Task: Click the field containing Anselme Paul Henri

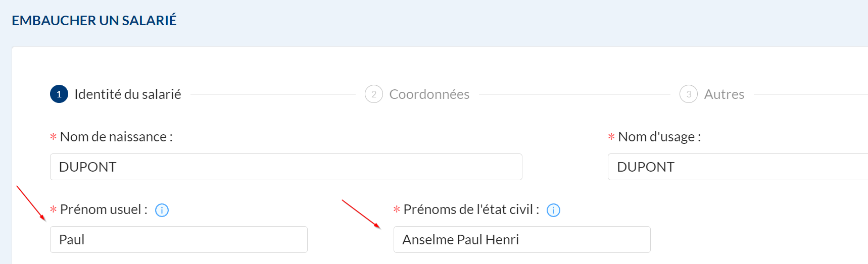Action: [521, 240]
